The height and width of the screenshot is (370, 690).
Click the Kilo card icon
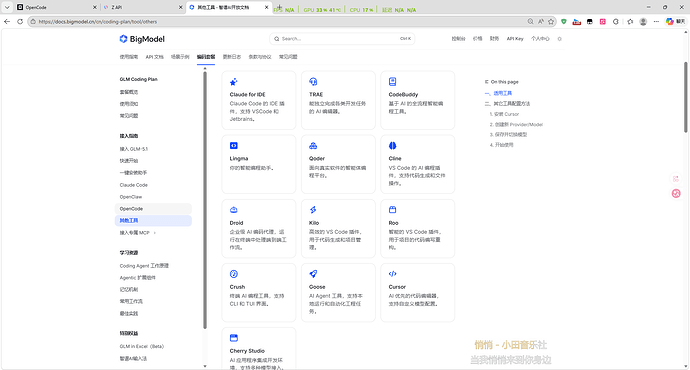tap(313, 210)
